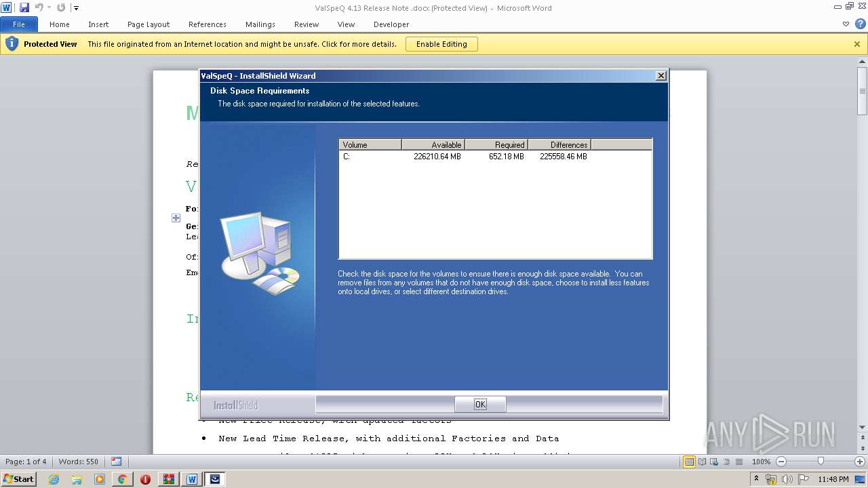The width and height of the screenshot is (868, 488).
Task: Sort by the Volume column header
Action: coord(370,144)
